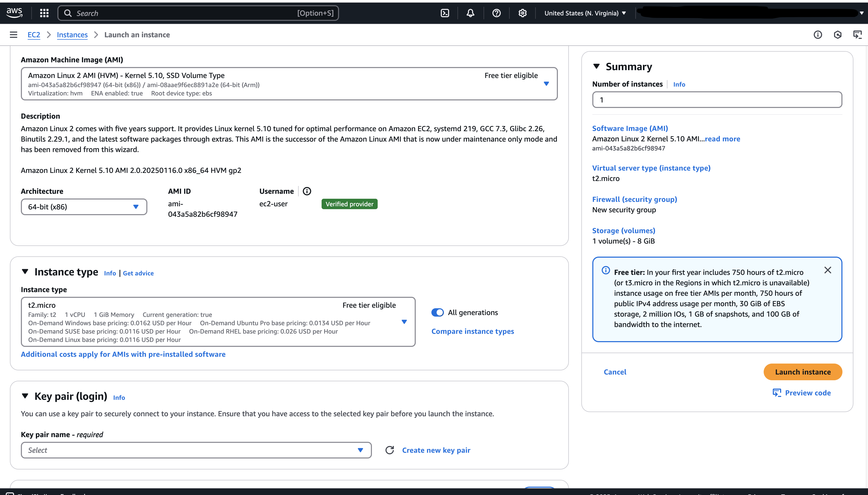
Task: Click the Launch instance button
Action: pos(803,372)
